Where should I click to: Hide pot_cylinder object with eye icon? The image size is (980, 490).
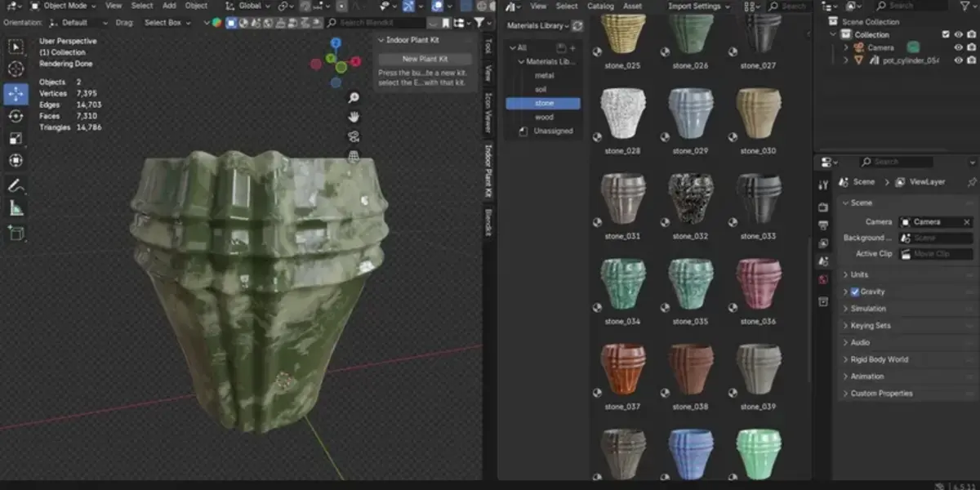(x=959, y=60)
